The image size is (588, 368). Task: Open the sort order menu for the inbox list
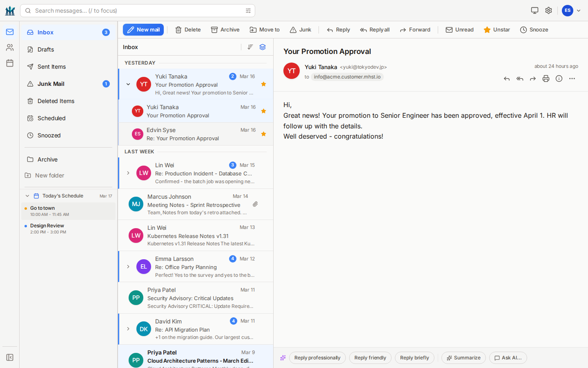click(x=250, y=47)
